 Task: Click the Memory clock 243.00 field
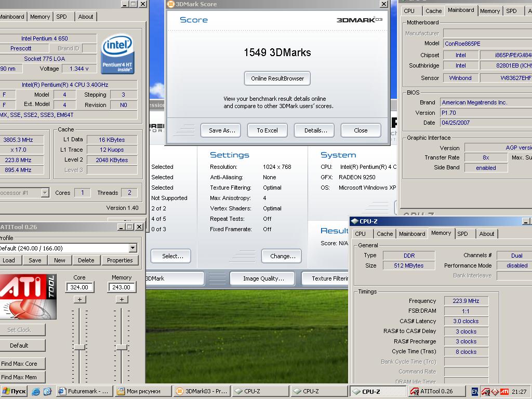coord(122,287)
